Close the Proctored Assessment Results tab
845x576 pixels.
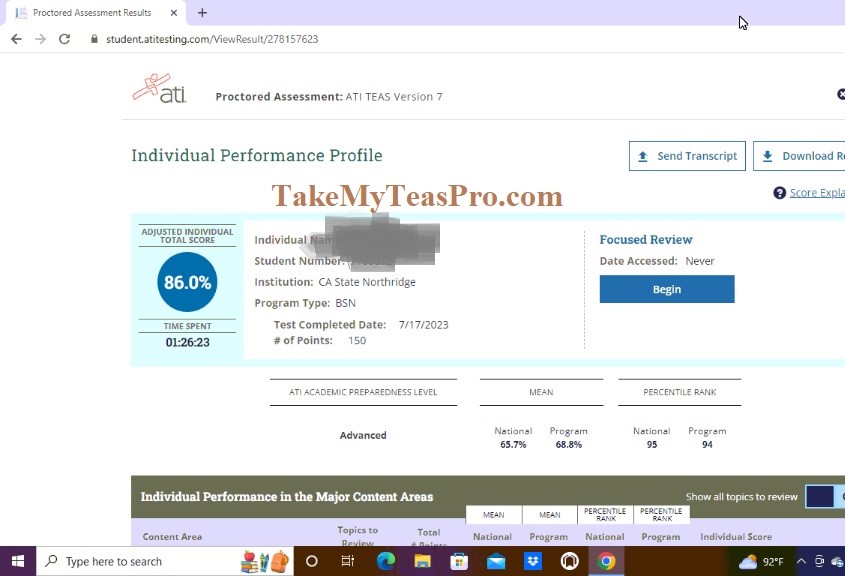click(x=174, y=12)
